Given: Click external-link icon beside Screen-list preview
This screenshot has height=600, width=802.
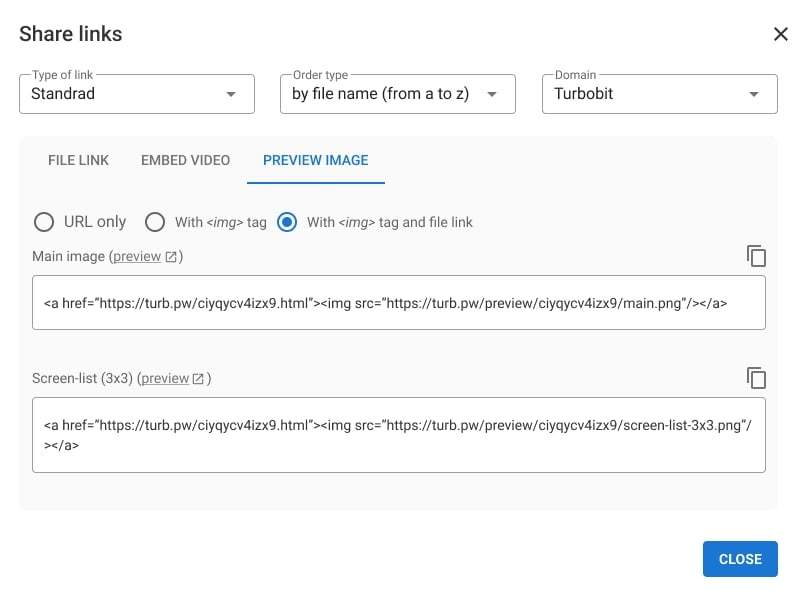Looking at the screenshot, I should pyautogui.click(x=199, y=379).
